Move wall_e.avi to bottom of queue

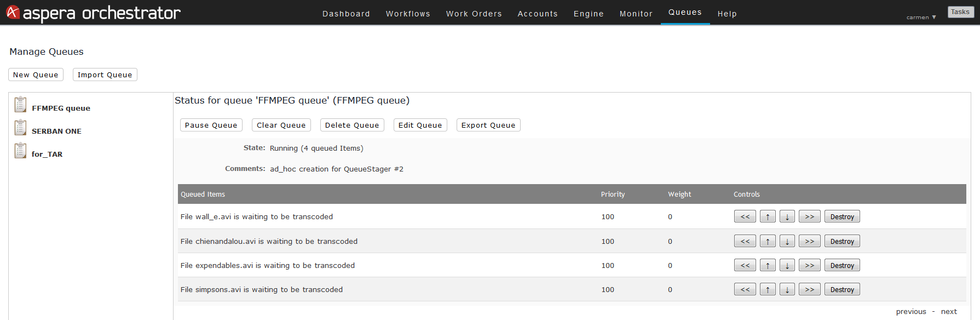click(810, 216)
